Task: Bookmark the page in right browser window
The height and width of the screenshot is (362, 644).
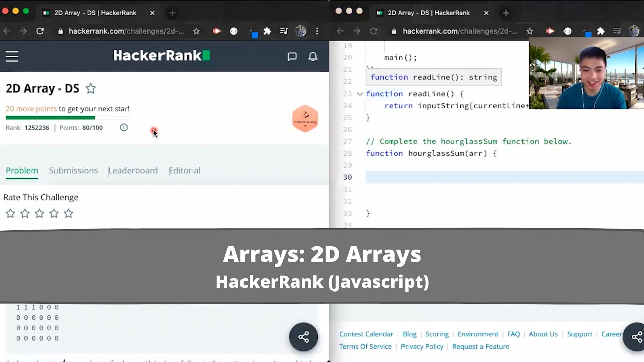Action: (530, 31)
